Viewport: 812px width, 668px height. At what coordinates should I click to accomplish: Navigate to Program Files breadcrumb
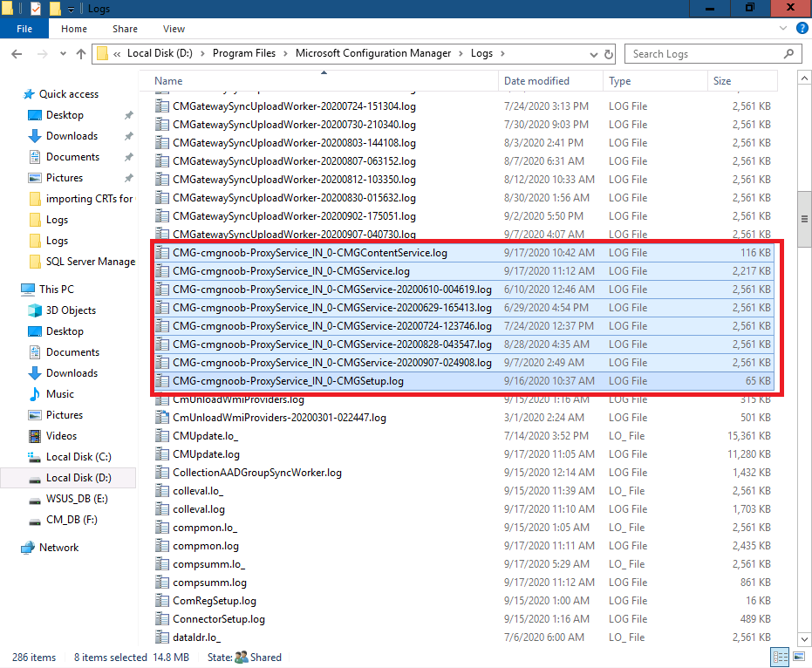tap(244, 53)
